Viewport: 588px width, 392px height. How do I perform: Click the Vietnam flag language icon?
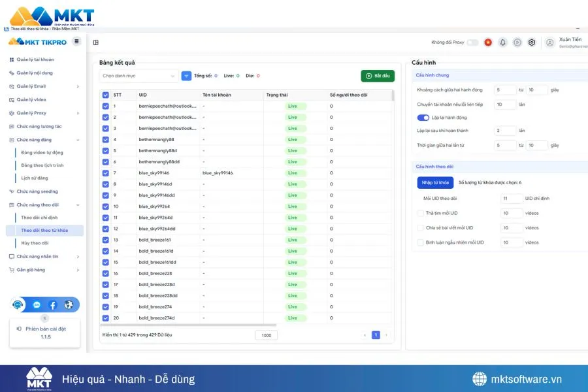487,42
